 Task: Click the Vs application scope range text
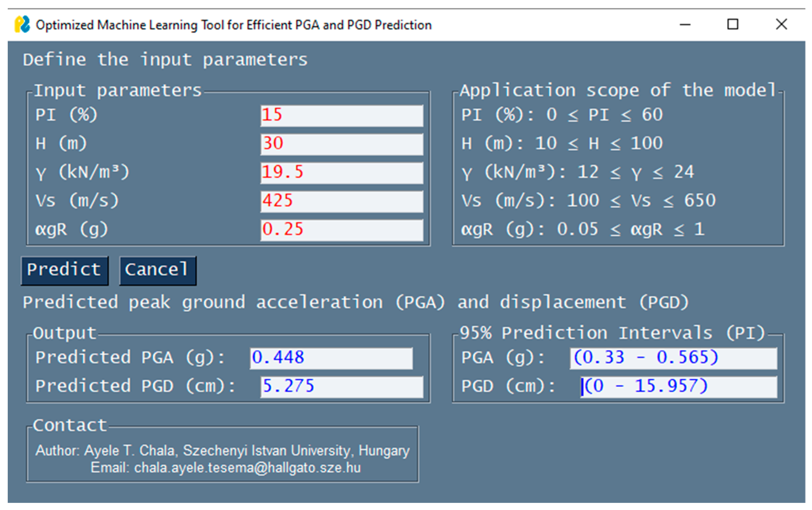tap(588, 201)
